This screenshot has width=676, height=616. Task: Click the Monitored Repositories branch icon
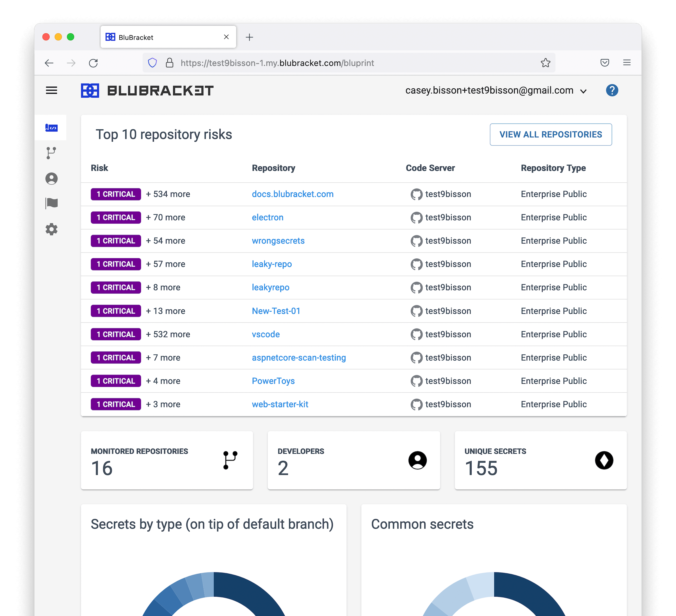coord(230,460)
